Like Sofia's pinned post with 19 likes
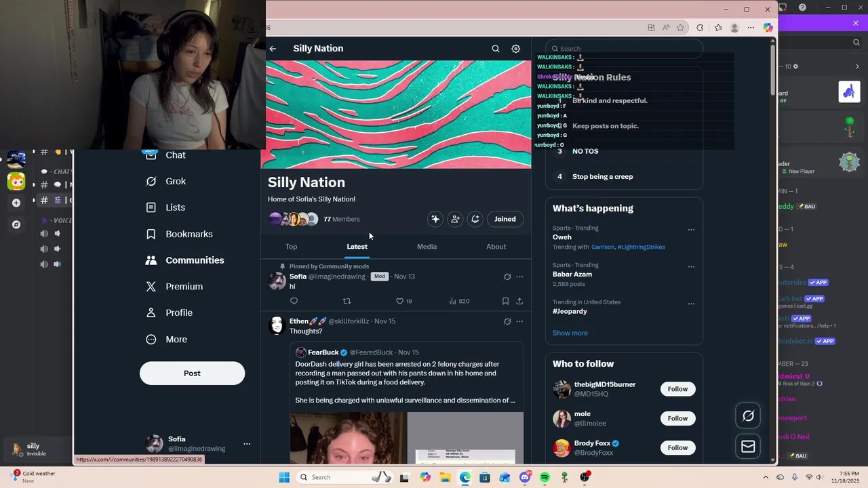 point(404,301)
